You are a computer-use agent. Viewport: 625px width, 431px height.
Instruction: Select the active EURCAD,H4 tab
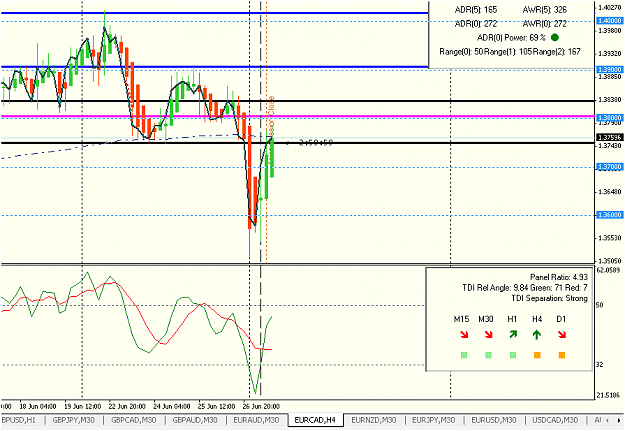pyautogui.click(x=315, y=420)
